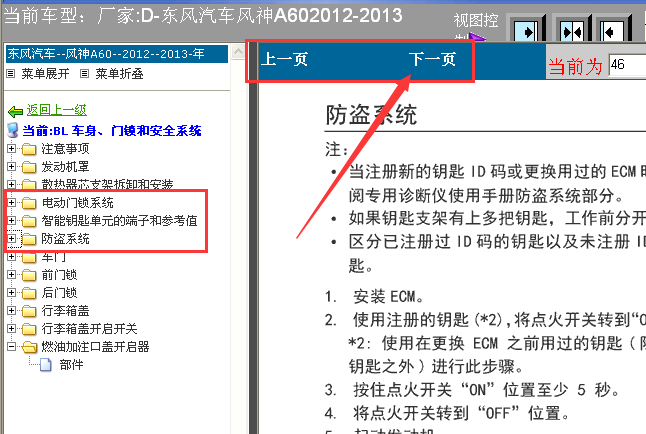646x434 pixels.
Task: Click the 发动机罩 folder icon
Action: pos(29,167)
